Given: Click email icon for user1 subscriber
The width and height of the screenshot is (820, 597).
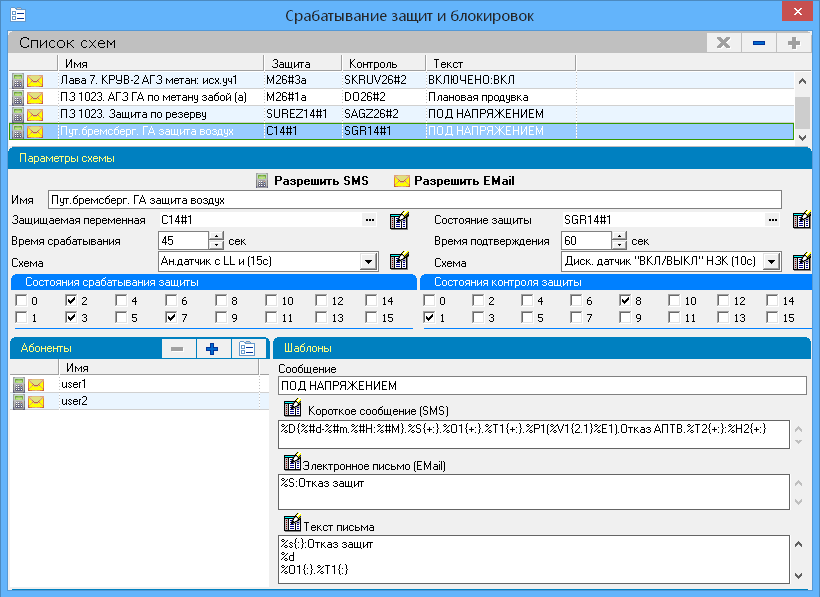Looking at the screenshot, I should click(x=36, y=385).
